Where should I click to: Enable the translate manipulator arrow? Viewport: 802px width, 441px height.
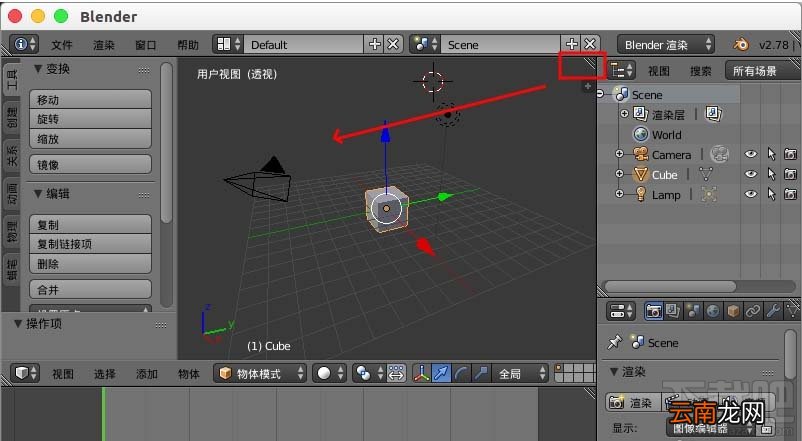coord(441,373)
